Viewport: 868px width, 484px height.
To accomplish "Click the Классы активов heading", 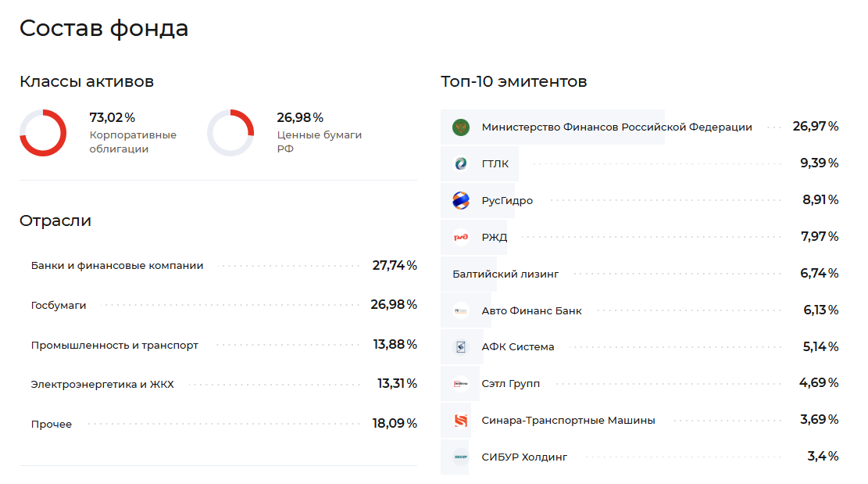I will (x=87, y=81).
